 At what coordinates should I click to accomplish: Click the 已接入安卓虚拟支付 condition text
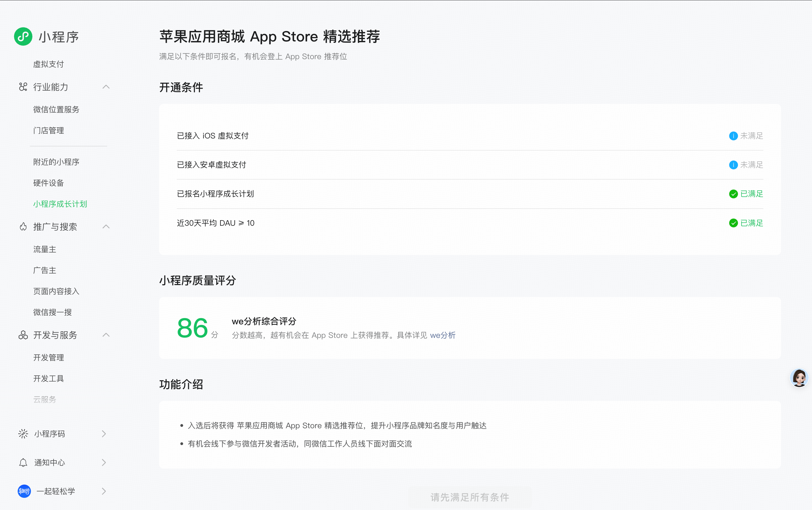coord(212,165)
